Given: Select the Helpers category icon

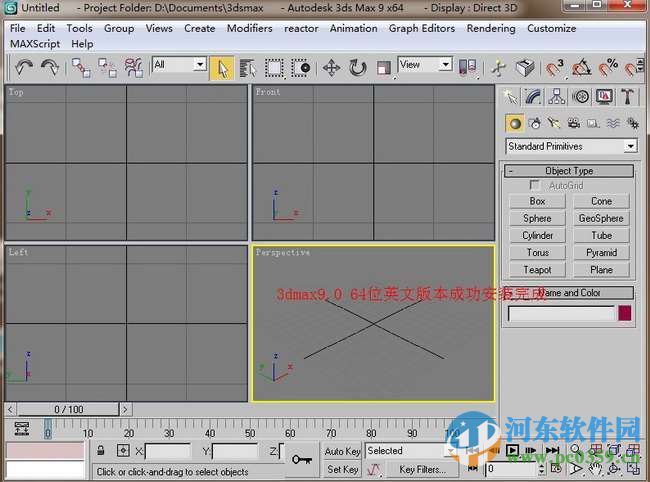Looking at the screenshot, I should [593, 124].
